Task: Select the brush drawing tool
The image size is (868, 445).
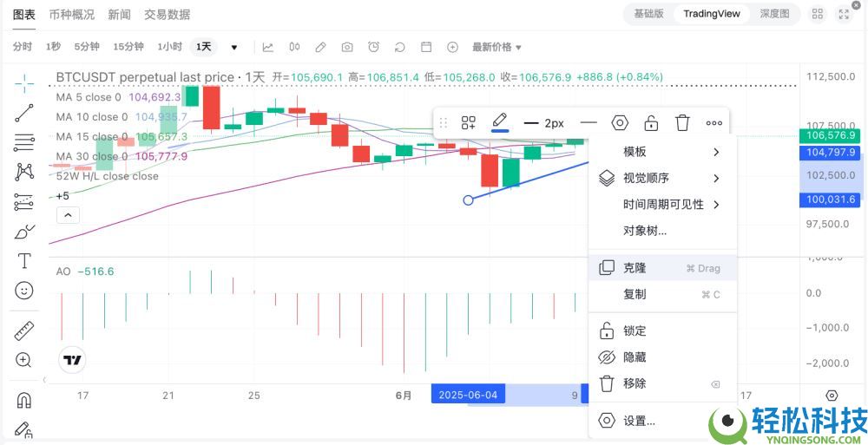Action: [24, 232]
